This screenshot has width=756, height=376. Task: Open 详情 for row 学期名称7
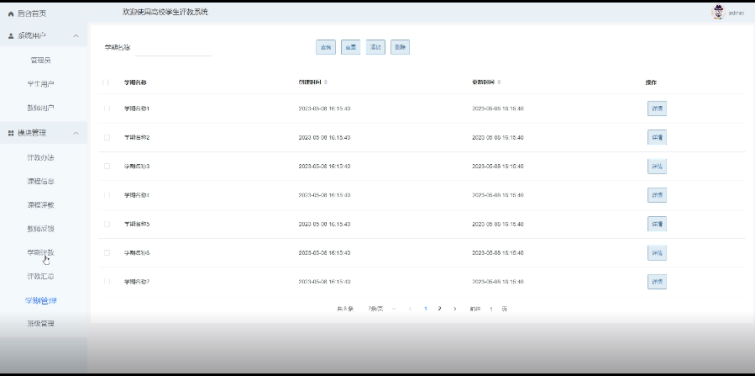pyautogui.click(x=657, y=282)
